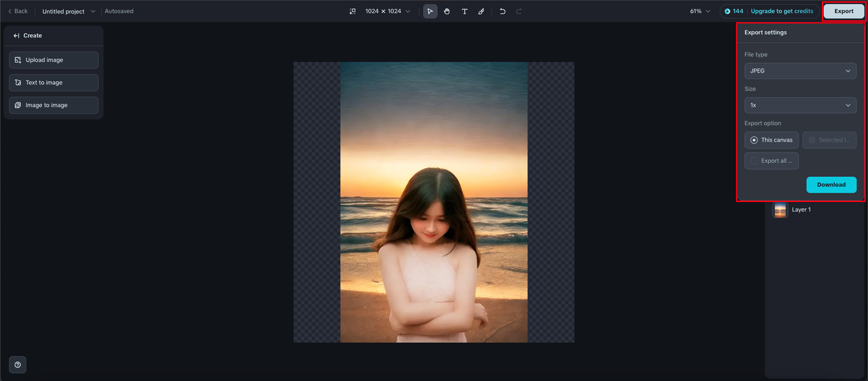868x381 pixels.
Task: Click the girl on beach canvas image
Action: (x=434, y=202)
